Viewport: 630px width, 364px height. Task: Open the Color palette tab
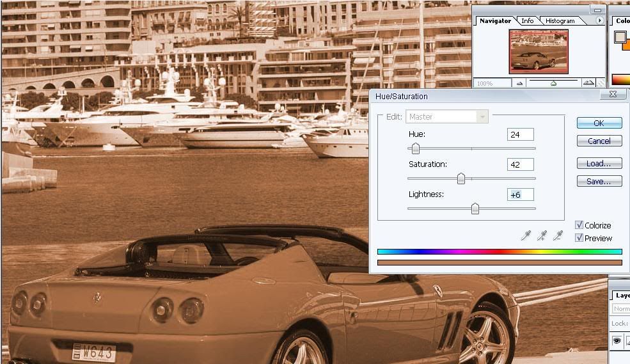(x=622, y=21)
